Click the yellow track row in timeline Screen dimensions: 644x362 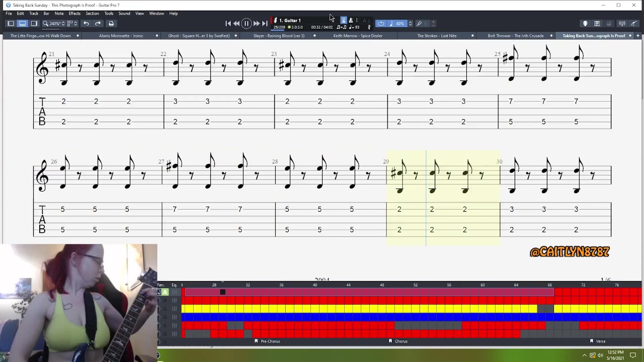352,309
